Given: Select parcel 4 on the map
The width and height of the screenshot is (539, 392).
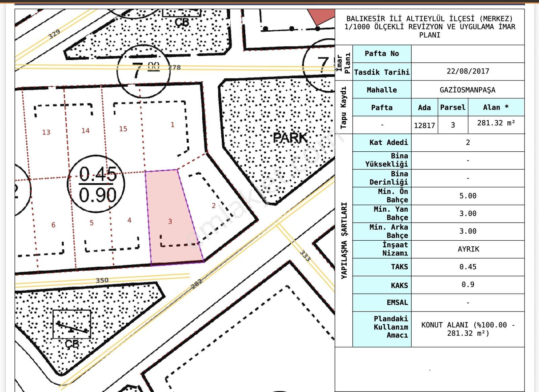Looking at the screenshot, I should [129, 220].
